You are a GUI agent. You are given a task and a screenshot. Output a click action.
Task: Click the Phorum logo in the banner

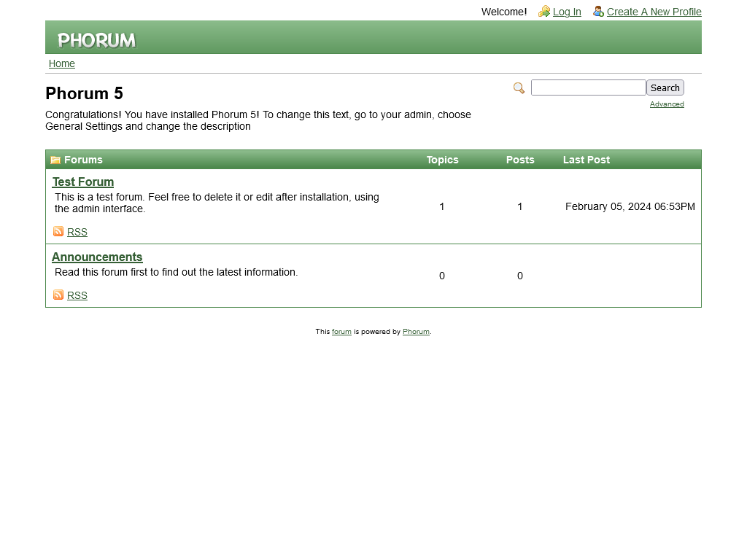[x=97, y=40]
